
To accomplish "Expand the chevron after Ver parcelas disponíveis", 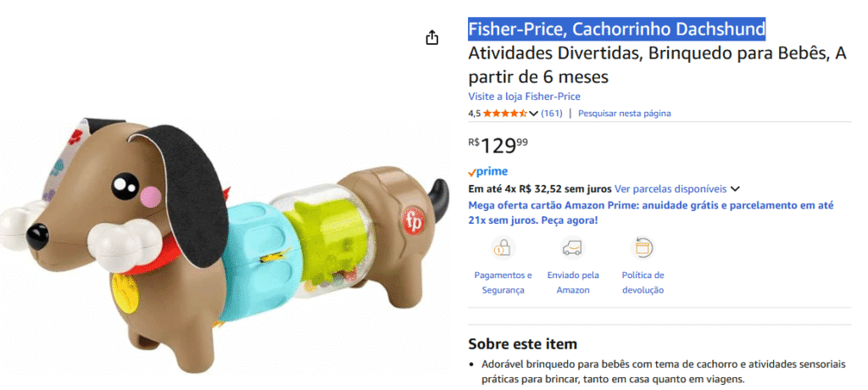I will tap(735, 189).
